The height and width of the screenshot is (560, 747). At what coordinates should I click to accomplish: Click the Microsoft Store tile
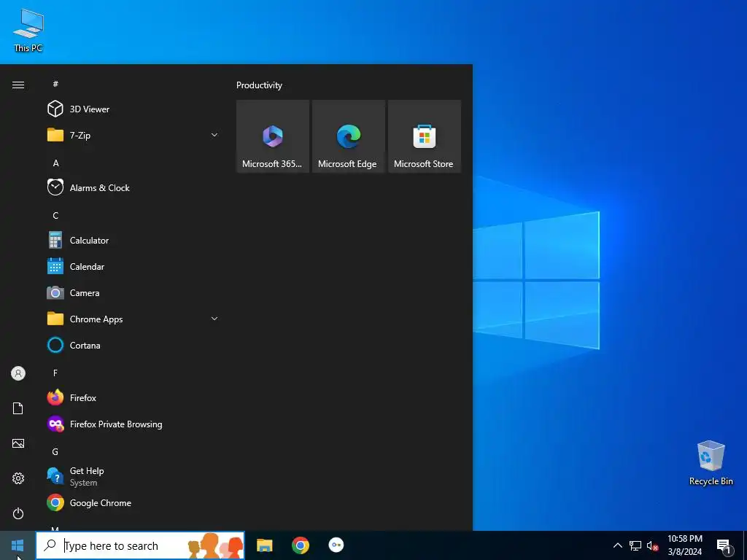coord(425,136)
